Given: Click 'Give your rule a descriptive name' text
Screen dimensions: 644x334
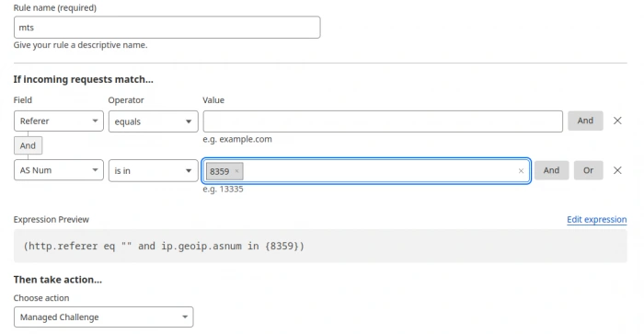Looking at the screenshot, I should [x=81, y=45].
